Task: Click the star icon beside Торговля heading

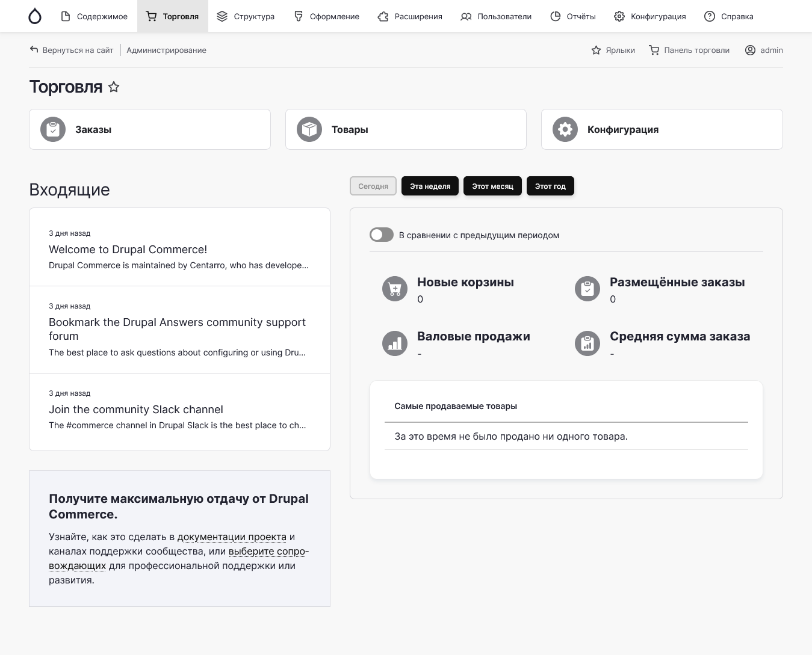Action: pyautogui.click(x=114, y=87)
